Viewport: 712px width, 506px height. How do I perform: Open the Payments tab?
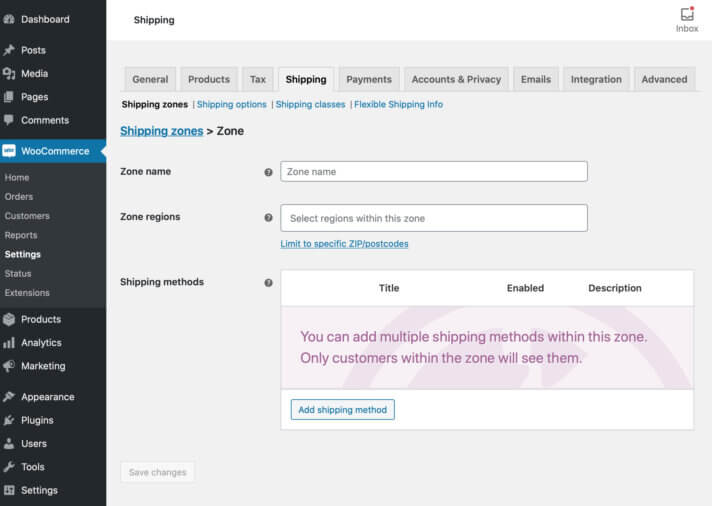click(x=369, y=79)
